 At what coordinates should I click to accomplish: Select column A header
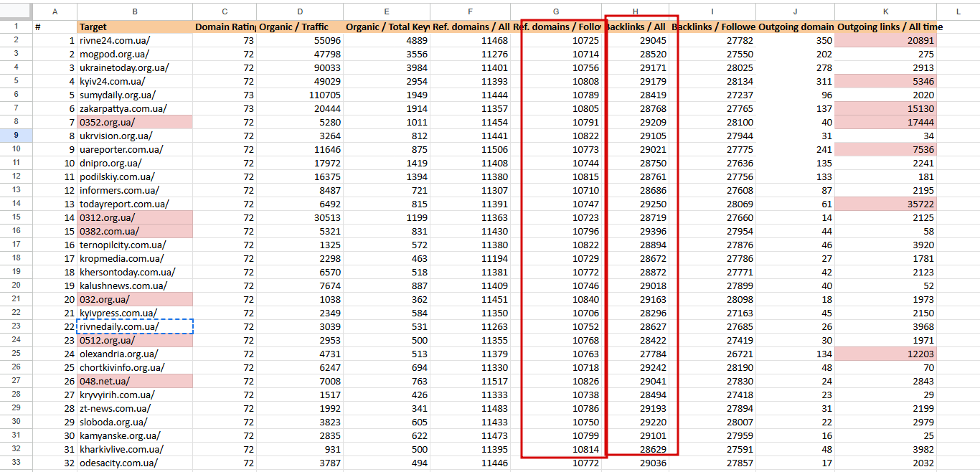(55, 11)
